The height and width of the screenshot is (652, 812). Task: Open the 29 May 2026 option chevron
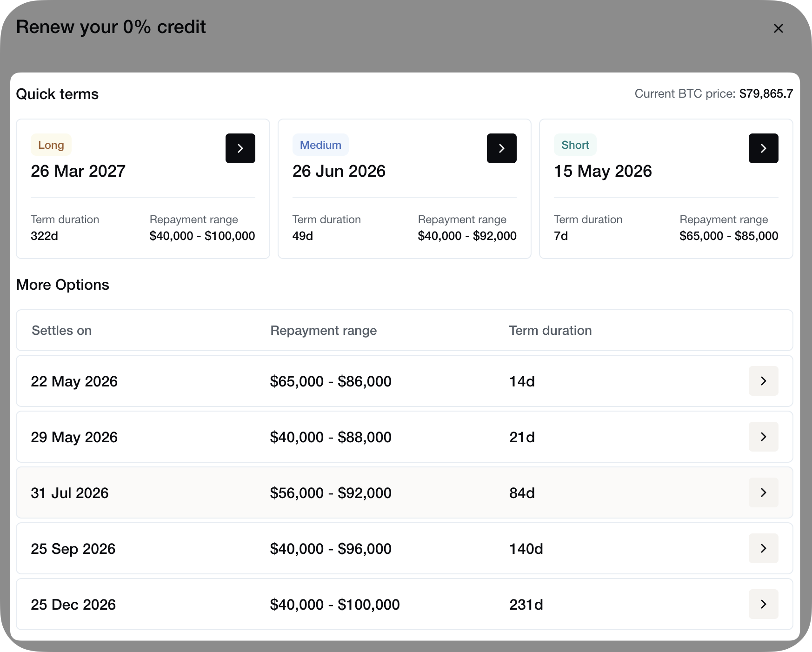tap(764, 437)
